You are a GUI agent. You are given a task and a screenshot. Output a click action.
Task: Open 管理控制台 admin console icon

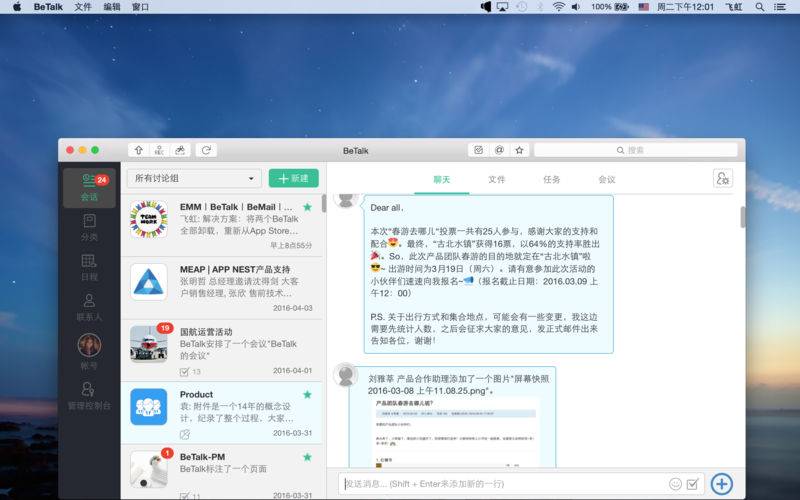coord(89,394)
